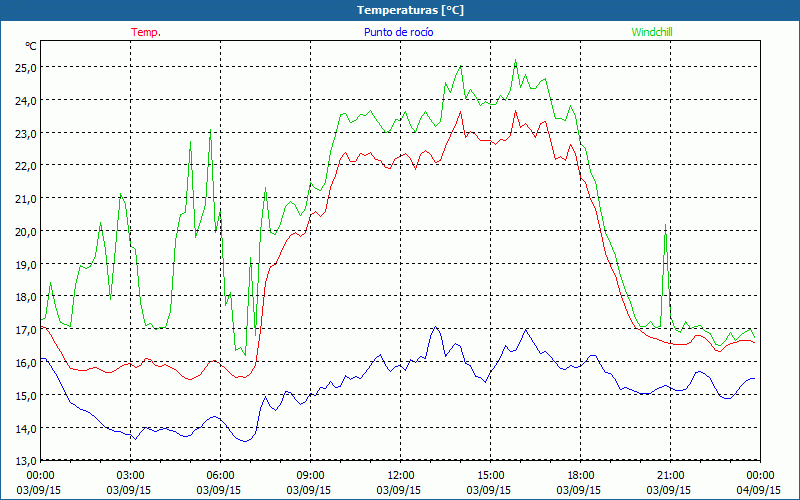Select the 15:00 time axis label

pyautogui.click(x=491, y=475)
